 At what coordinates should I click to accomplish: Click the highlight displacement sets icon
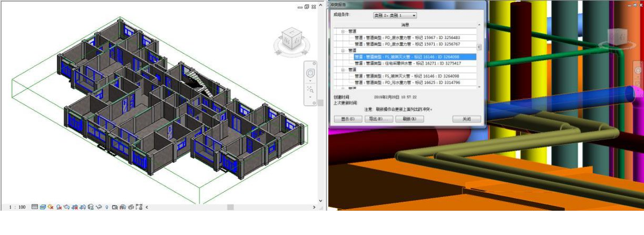[130, 207]
